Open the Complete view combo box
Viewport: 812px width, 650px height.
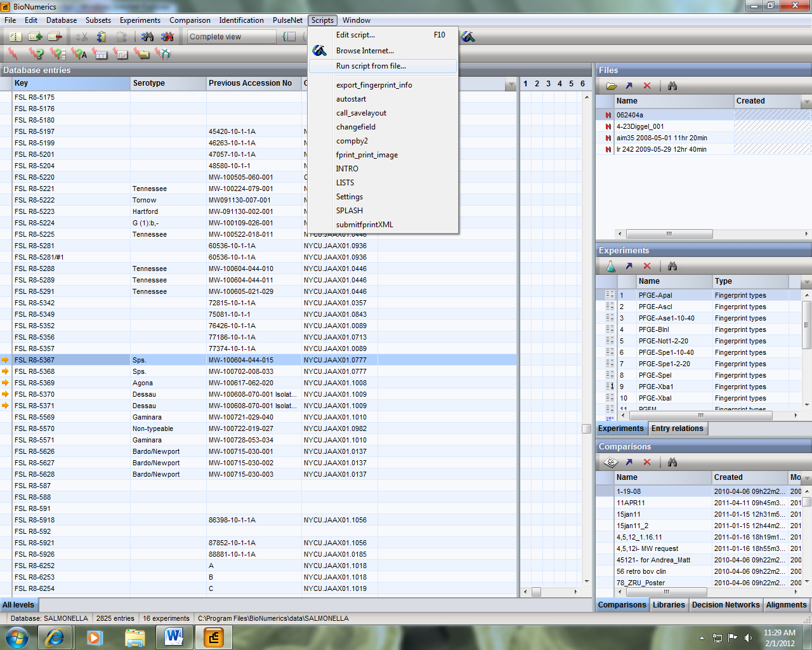pos(232,37)
